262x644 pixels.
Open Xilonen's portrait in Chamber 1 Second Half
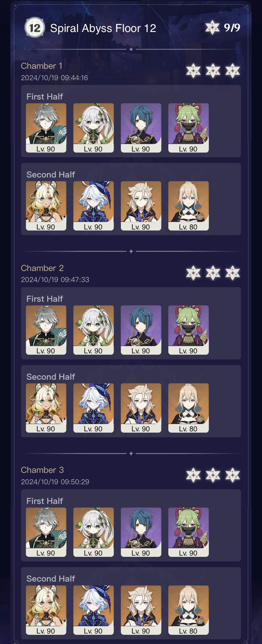(46, 206)
